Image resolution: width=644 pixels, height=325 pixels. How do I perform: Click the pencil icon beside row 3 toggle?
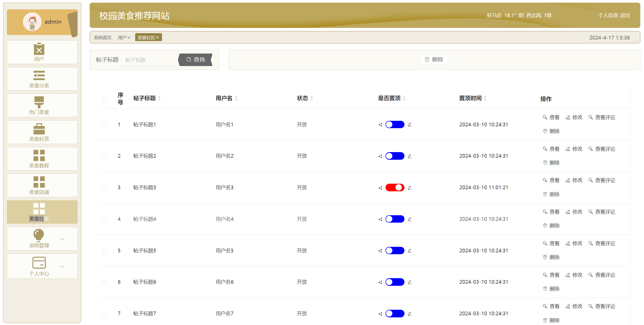tap(409, 188)
